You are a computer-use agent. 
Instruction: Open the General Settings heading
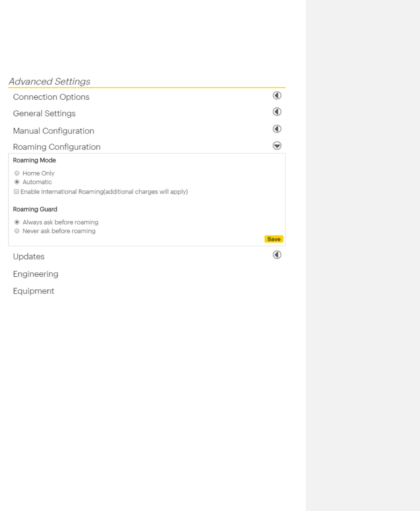(x=44, y=113)
